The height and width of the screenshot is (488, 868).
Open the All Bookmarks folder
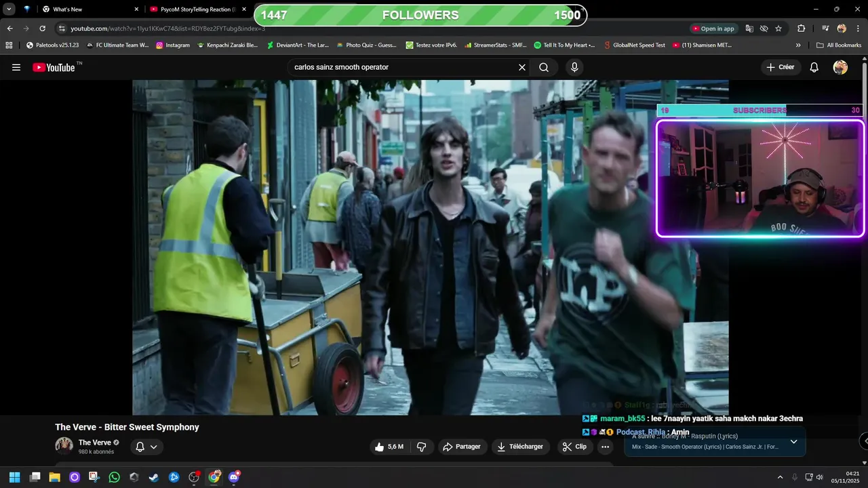tap(839, 45)
